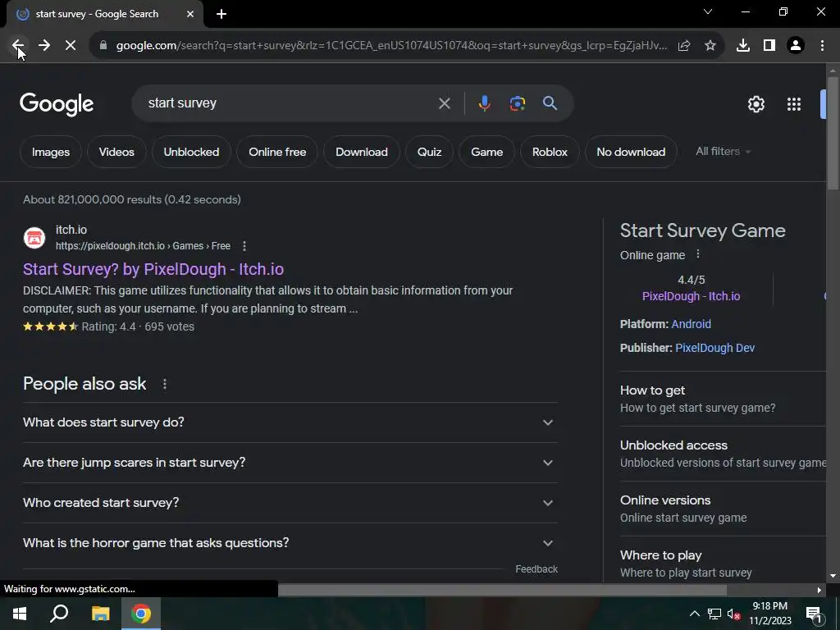The width and height of the screenshot is (840, 630).
Task: Open 'How to get' suggestion
Action: pos(723,399)
